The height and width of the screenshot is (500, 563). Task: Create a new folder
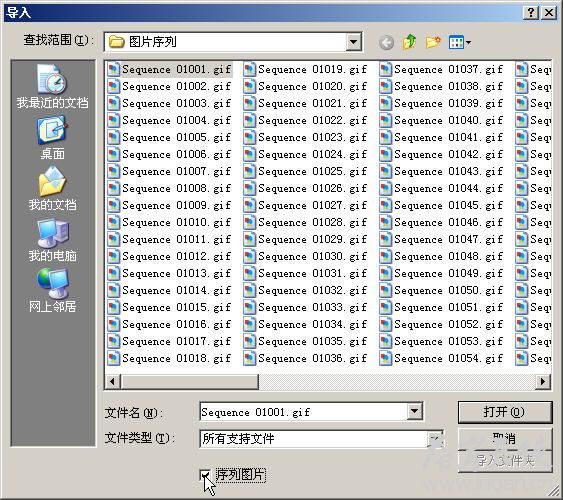tap(433, 42)
